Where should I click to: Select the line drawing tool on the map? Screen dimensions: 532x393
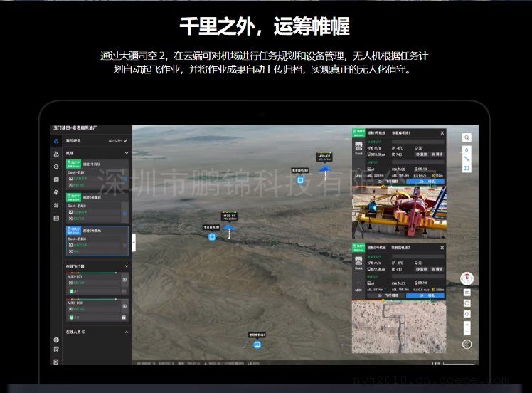pyautogui.click(x=467, y=159)
